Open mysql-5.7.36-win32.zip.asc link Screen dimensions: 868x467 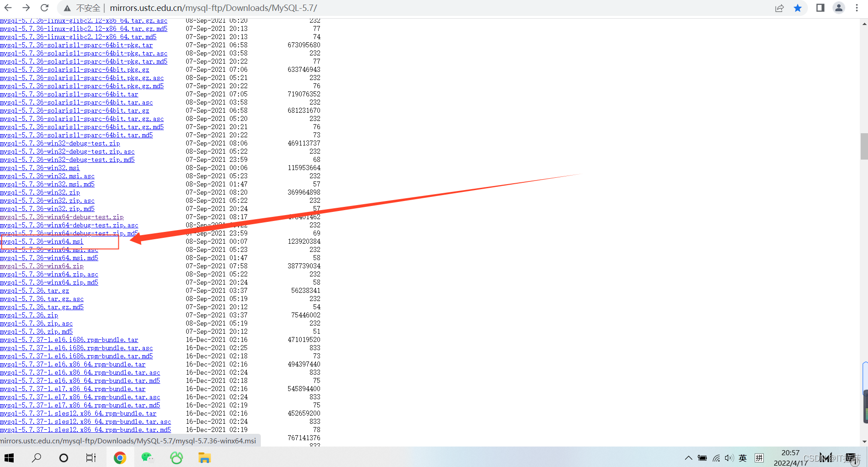click(x=47, y=201)
